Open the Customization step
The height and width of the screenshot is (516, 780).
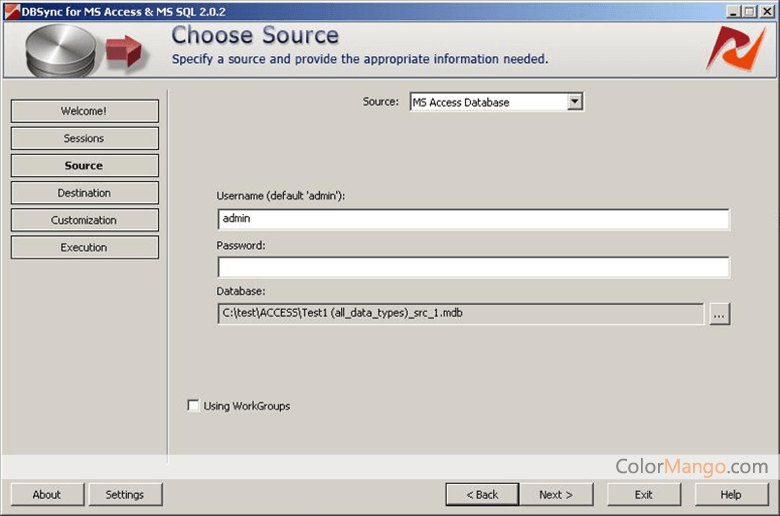pos(85,220)
